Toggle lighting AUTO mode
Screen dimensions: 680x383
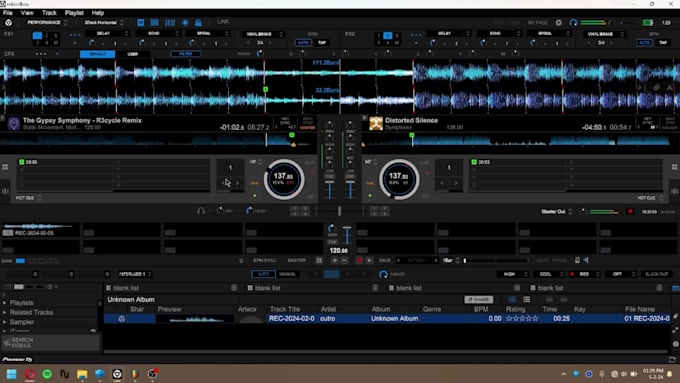coord(263,274)
